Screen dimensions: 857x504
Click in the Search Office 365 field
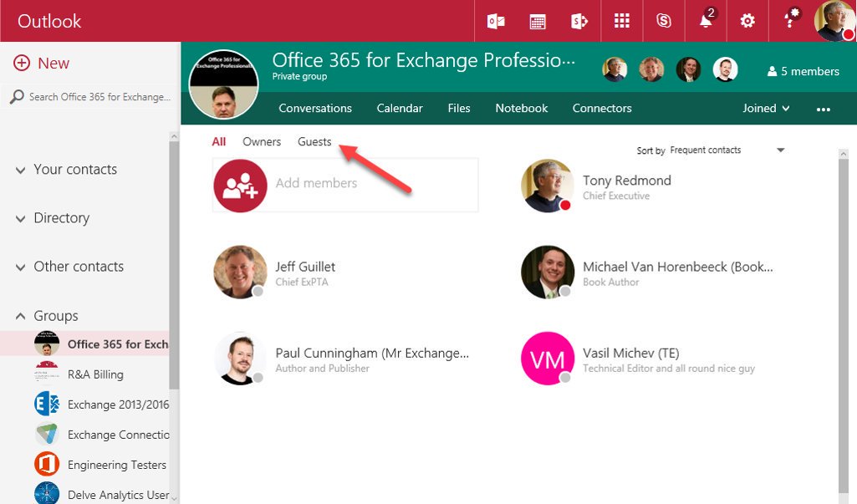point(99,97)
